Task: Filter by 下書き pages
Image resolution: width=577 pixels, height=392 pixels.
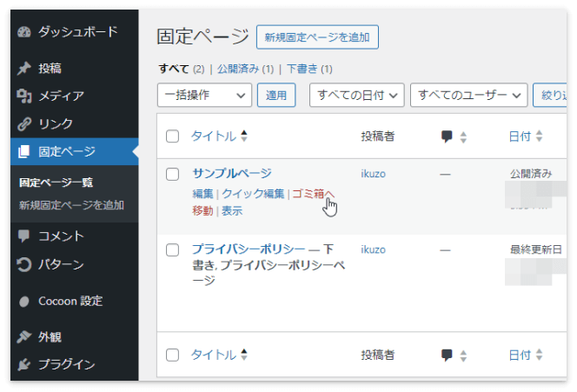Action: [x=302, y=69]
